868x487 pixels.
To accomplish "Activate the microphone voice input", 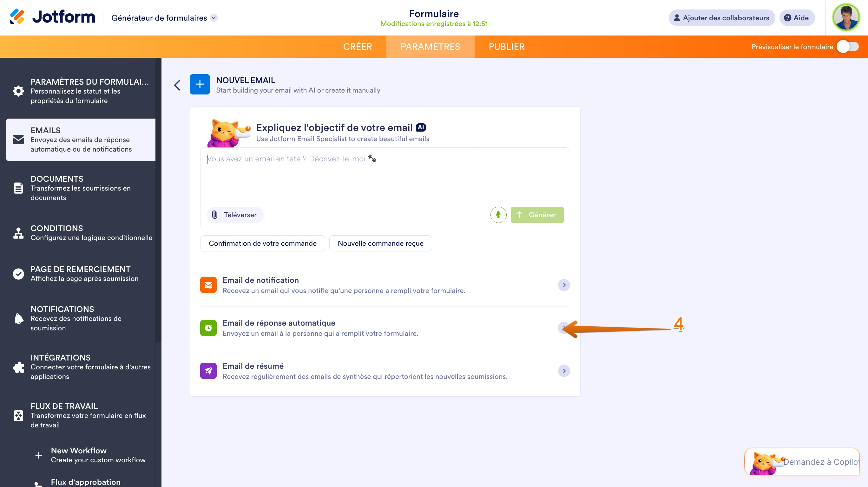I will click(498, 215).
